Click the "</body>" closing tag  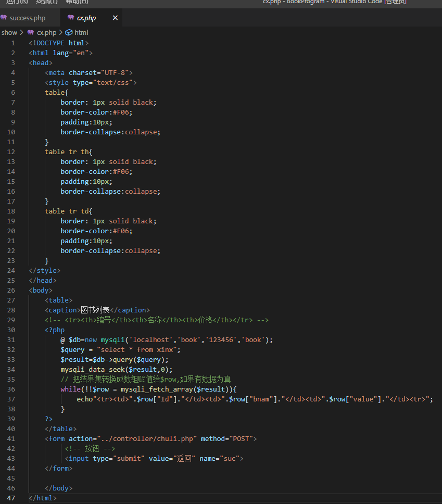click(59, 488)
